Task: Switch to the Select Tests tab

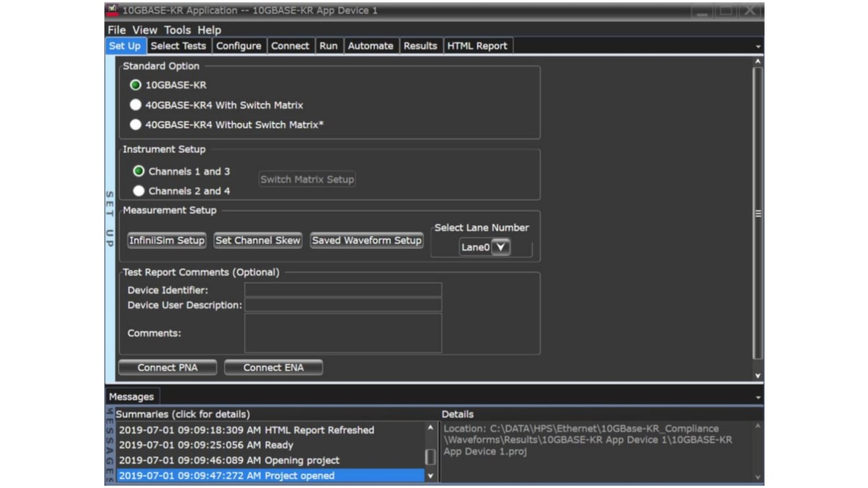Action: (x=178, y=46)
